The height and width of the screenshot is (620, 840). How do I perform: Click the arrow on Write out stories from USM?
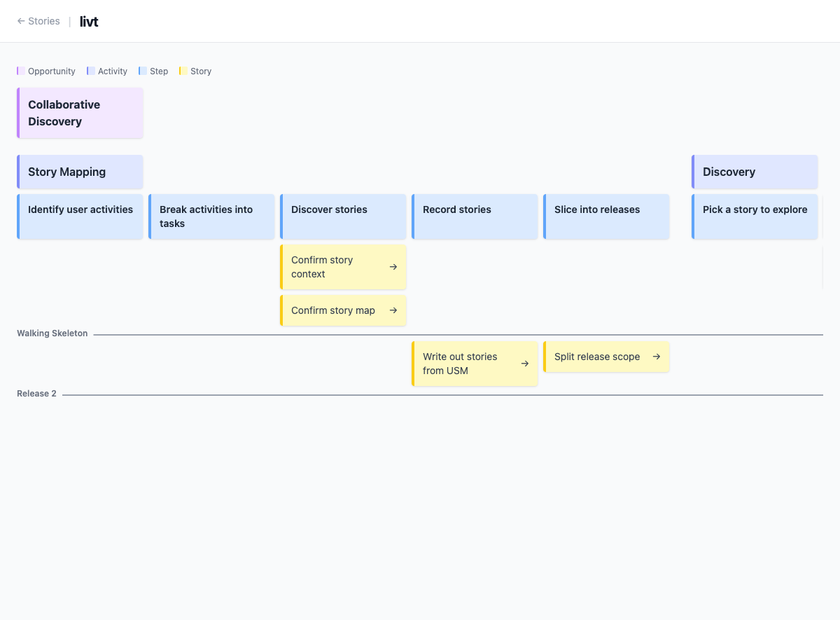click(525, 364)
